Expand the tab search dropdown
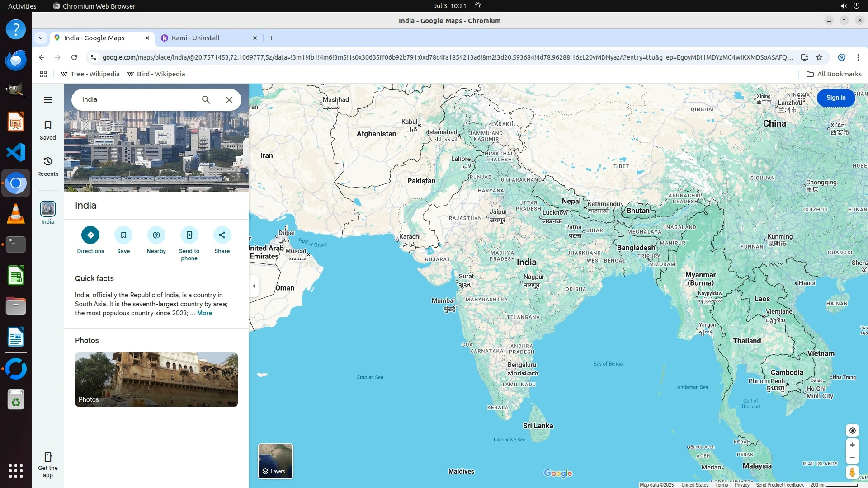 [41, 38]
